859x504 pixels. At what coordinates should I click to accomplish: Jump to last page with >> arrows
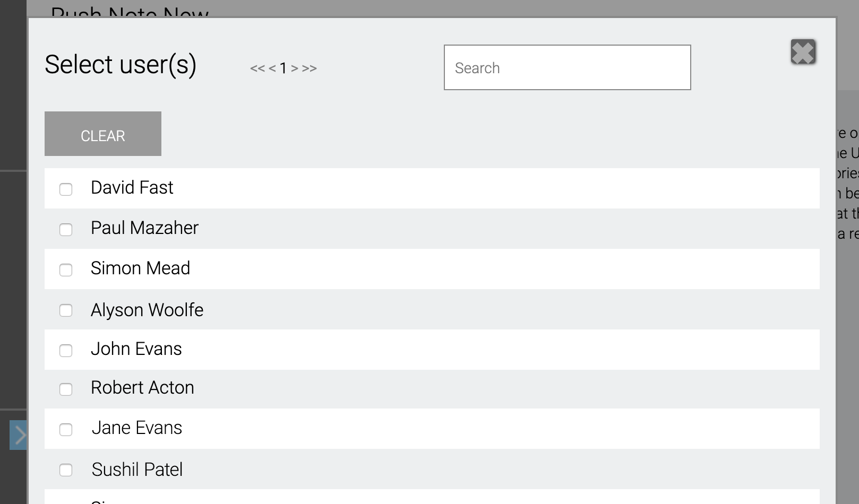click(310, 68)
